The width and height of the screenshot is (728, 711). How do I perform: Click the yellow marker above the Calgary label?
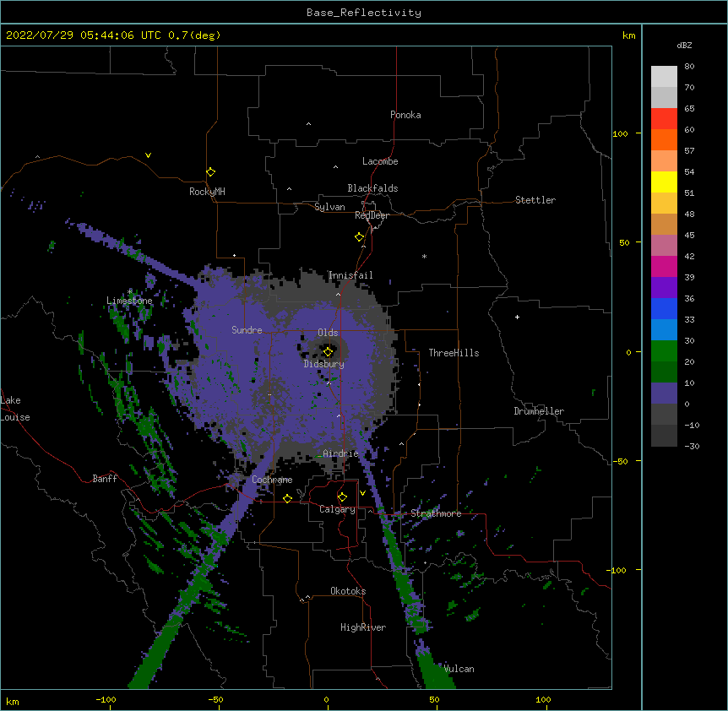pos(342,497)
